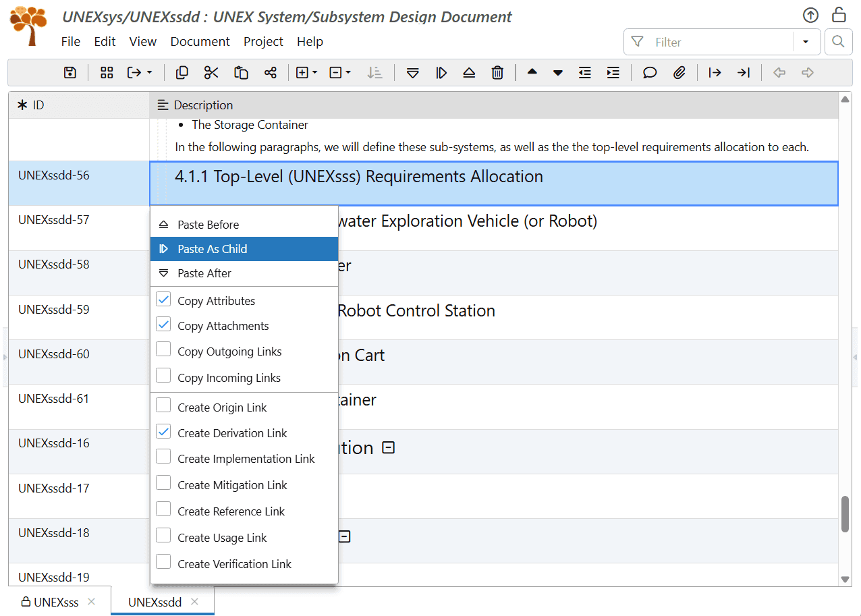Save the document using the save icon
This screenshot has width=861, height=616.
(x=70, y=72)
